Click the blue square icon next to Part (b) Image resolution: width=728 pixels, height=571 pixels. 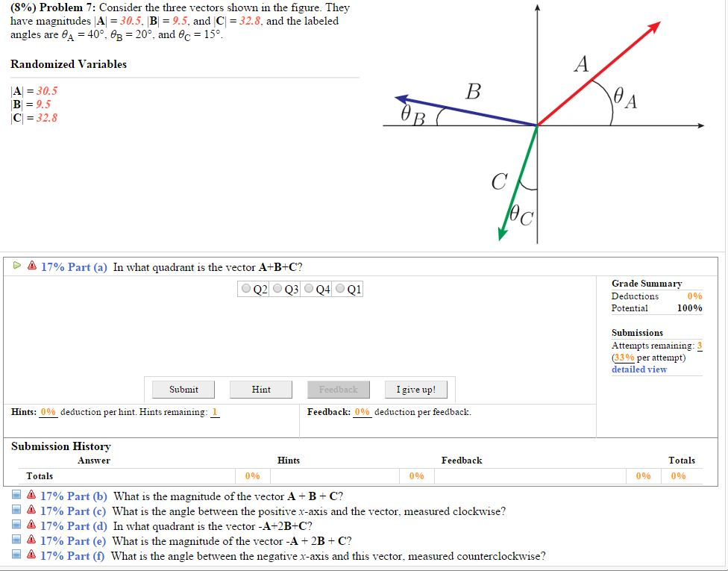tap(16, 495)
